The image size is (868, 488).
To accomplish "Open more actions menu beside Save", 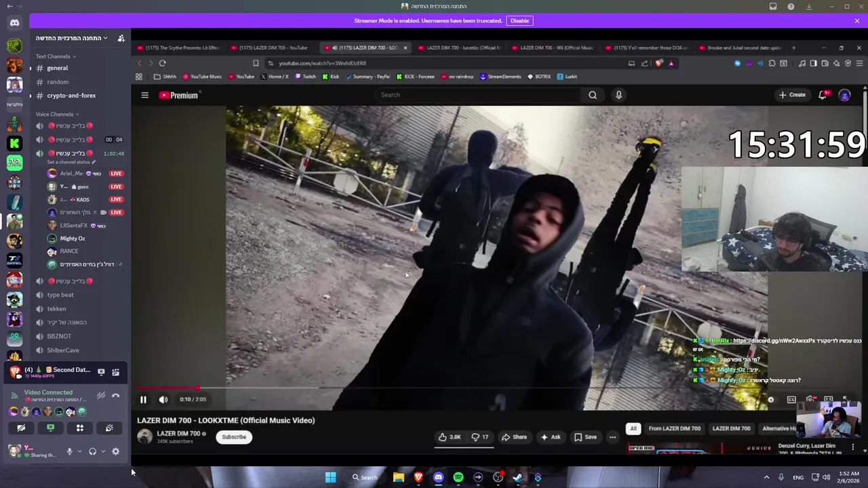I will 612,437.
